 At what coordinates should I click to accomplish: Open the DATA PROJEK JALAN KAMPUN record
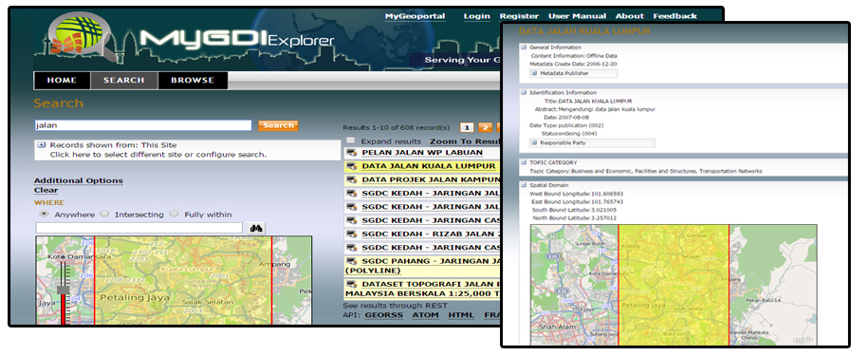tap(431, 180)
